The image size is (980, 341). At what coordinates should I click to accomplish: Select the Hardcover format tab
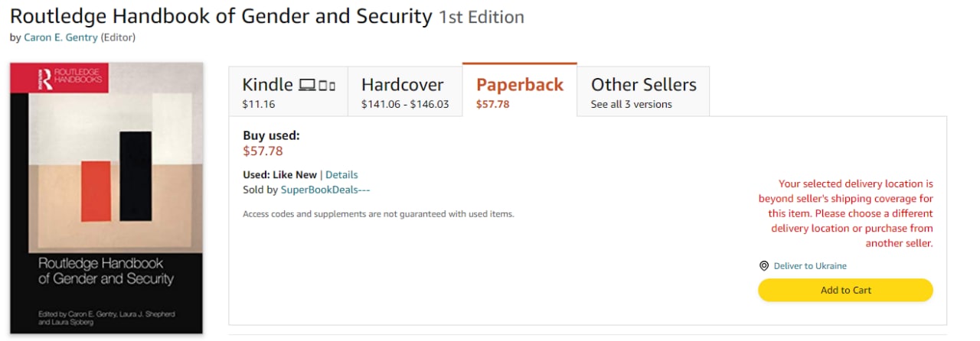tap(404, 92)
